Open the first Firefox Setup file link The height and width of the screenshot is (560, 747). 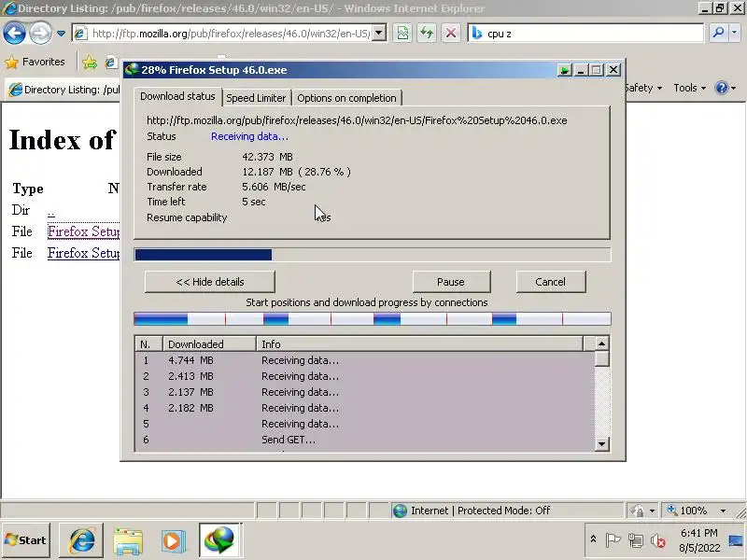click(x=83, y=231)
